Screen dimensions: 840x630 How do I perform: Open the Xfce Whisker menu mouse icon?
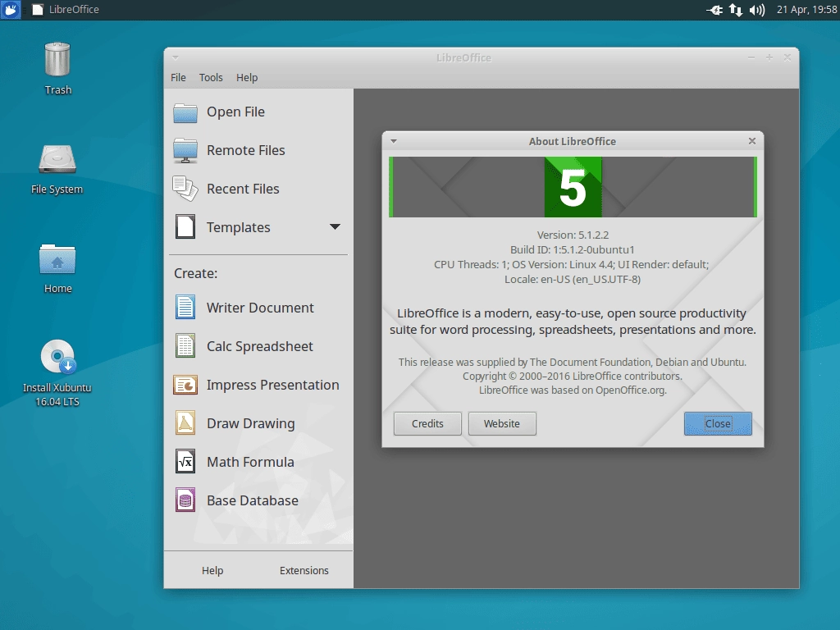click(x=10, y=10)
